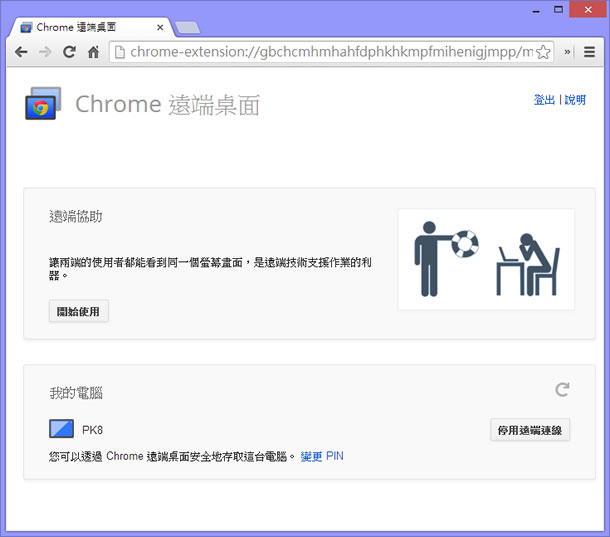Reload the page with the refresh icon
The width and height of the screenshot is (610, 537).
[x=69, y=51]
